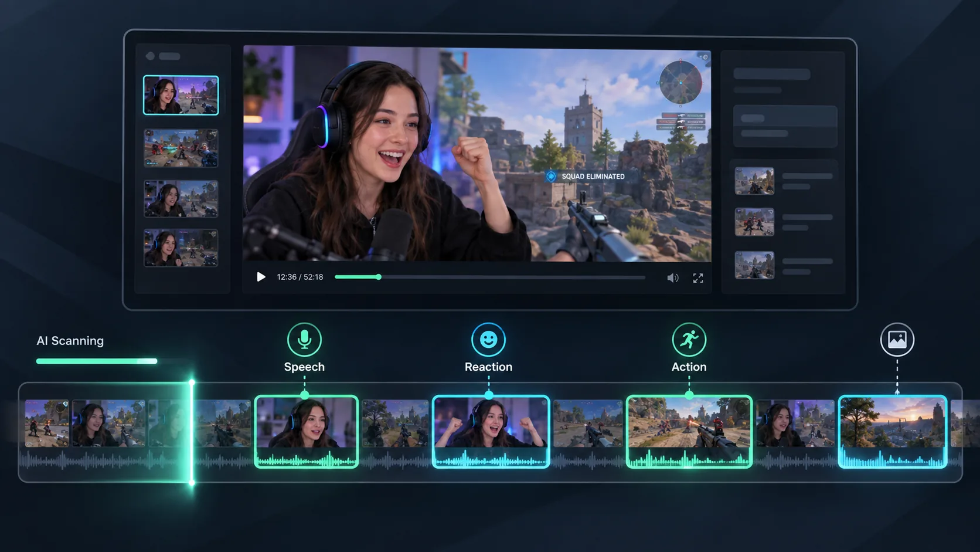The image size is (980, 552).
Task: Select the Action highlighted timeline clip
Action: 689,432
